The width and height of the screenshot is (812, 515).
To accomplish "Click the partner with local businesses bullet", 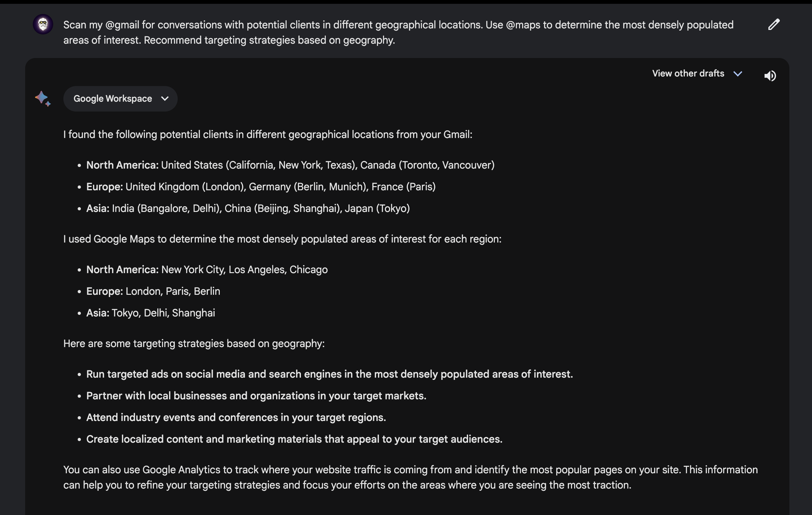I will pyautogui.click(x=256, y=395).
